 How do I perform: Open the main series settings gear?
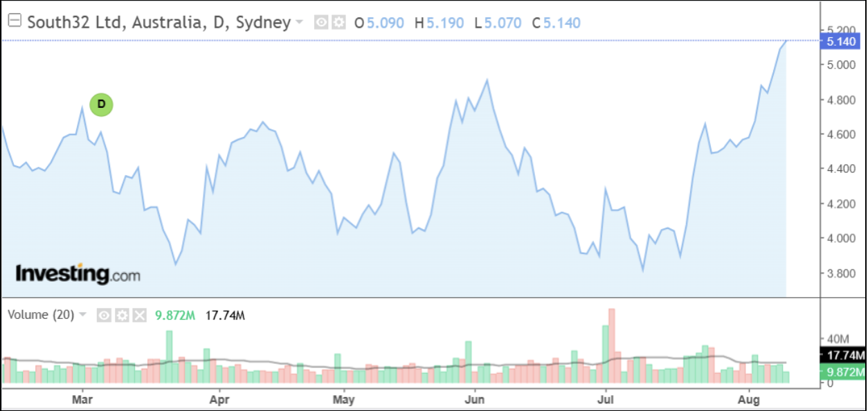point(338,22)
